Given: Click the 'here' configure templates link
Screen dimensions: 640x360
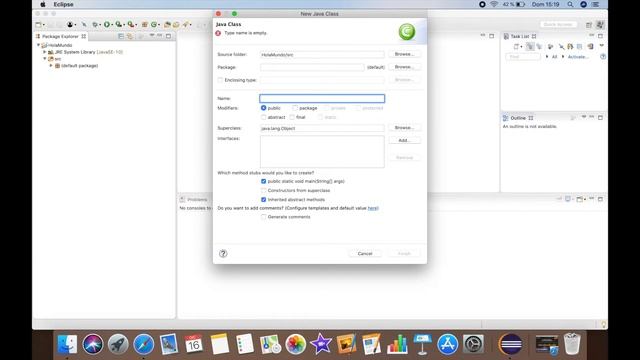Looking at the screenshot, I should click(373, 208).
